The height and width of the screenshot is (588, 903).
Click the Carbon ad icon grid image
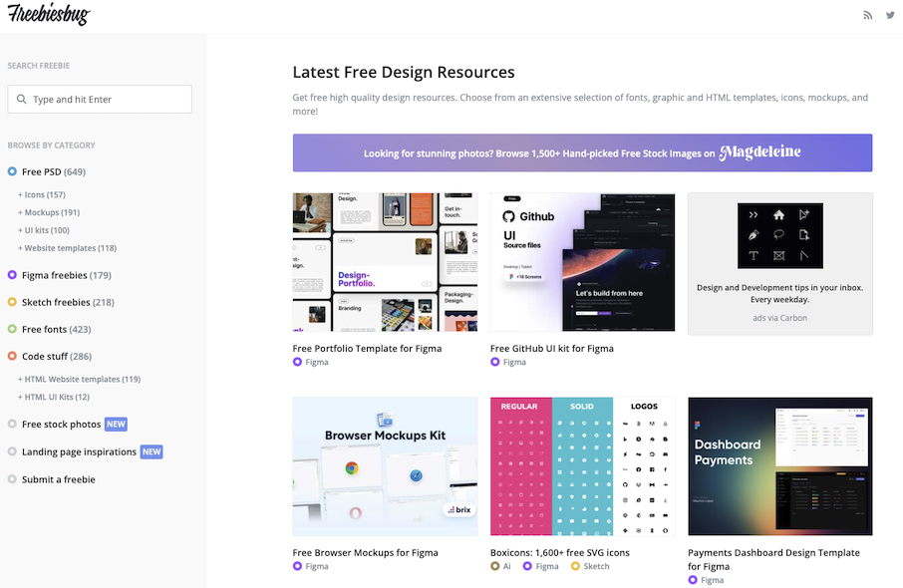779,235
